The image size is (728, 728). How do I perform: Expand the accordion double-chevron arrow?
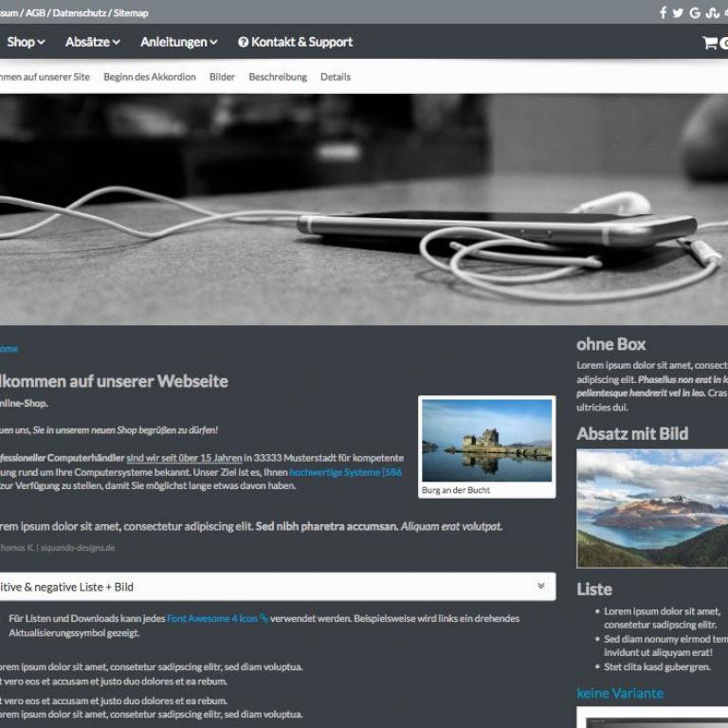(540, 586)
